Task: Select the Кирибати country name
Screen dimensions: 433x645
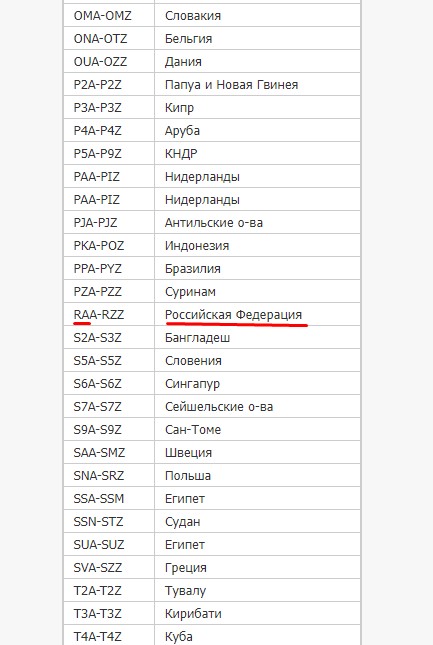Action: click(x=193, y=614)
